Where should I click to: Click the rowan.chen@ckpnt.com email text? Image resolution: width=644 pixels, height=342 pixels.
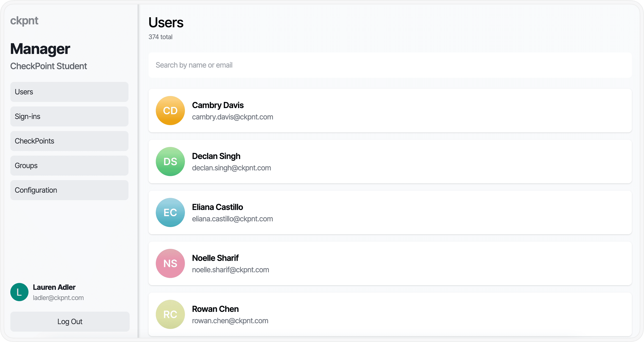(230, 321)
